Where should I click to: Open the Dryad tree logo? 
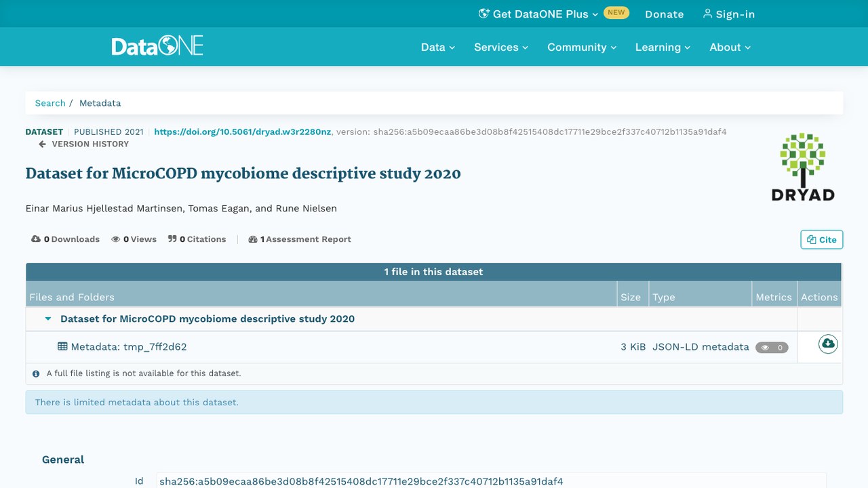click(803, 167)
